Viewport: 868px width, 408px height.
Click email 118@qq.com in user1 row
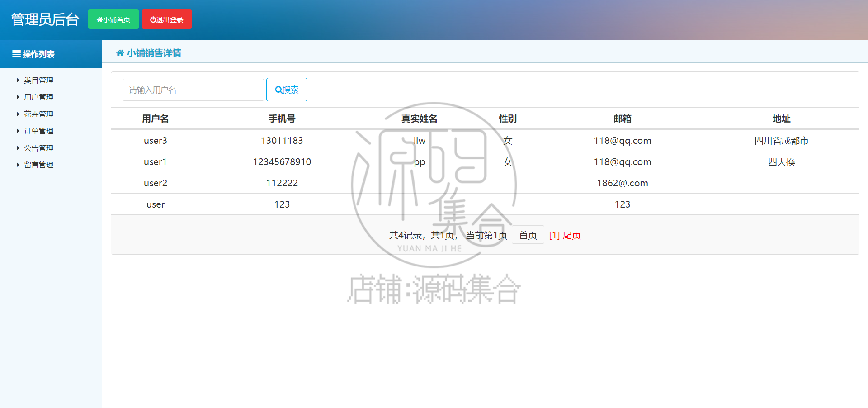623,162
